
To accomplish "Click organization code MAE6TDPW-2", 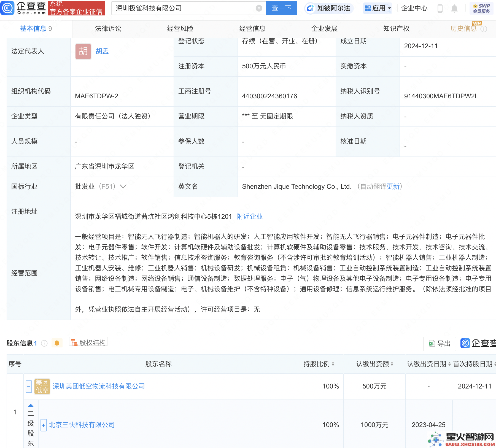I will click(x=96, y=96).
